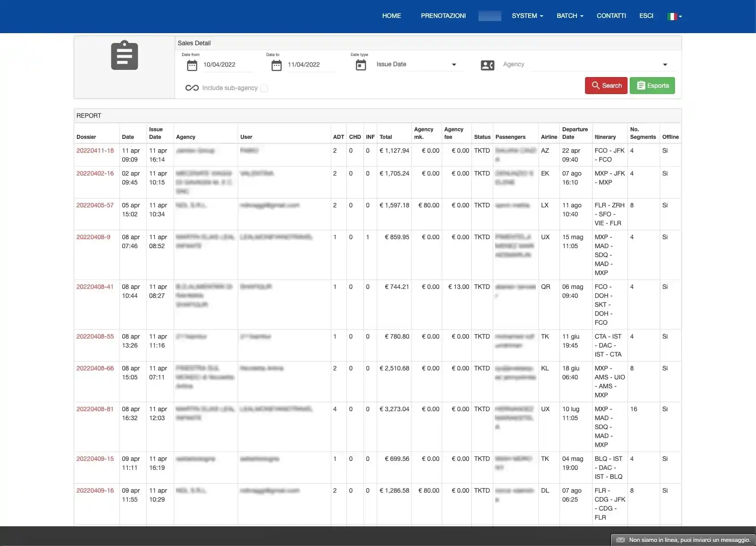Viewport: 756px width, 546px height.
Task: Open dossier 20220408-41 link
Action: [95, 287]
